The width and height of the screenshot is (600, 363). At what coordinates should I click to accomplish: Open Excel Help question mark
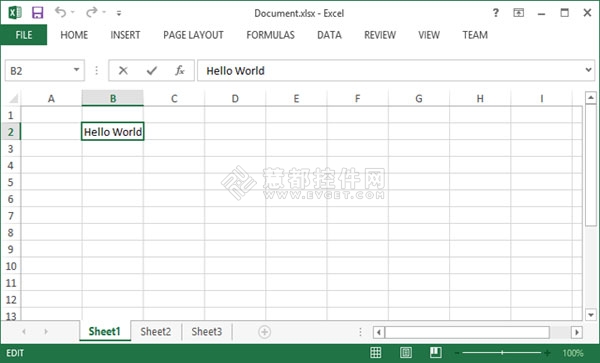click(x=496, y=13)
